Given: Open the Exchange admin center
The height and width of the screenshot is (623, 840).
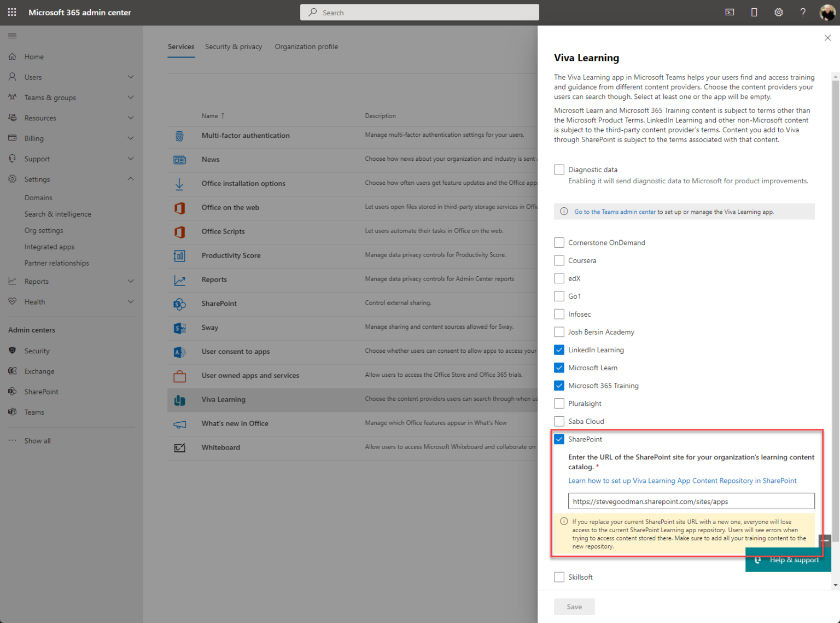Looking at the screenshot, I should 38,371.
